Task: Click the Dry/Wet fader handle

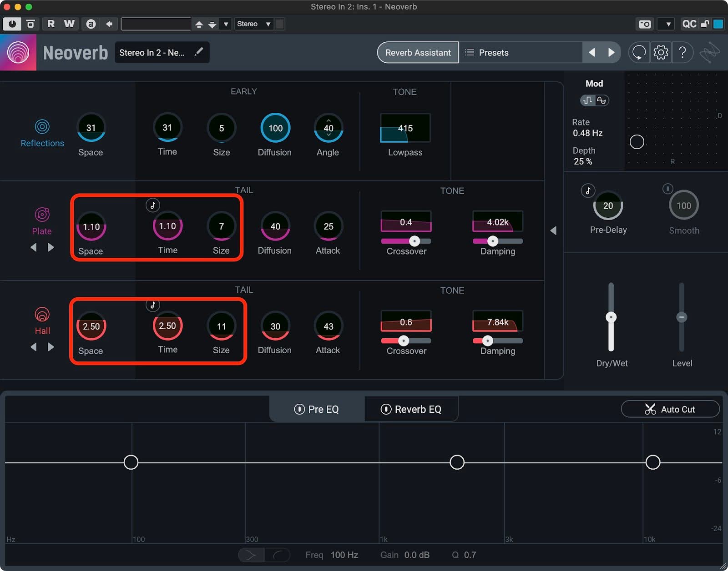Action: click(611, 317)
